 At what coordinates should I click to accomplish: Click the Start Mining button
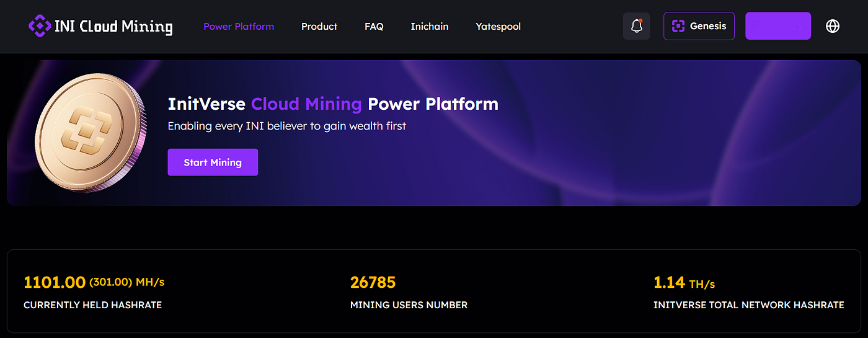(x=213, y=162)
